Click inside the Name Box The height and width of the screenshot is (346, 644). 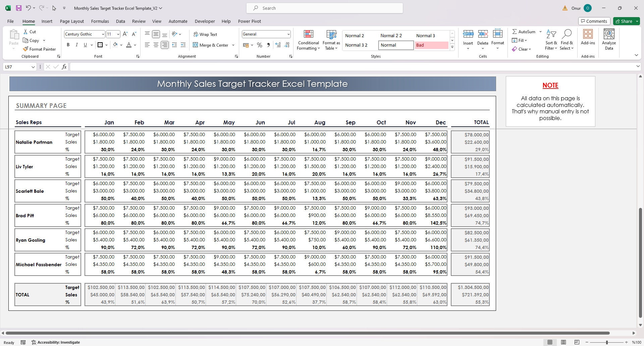click(17, 67)
